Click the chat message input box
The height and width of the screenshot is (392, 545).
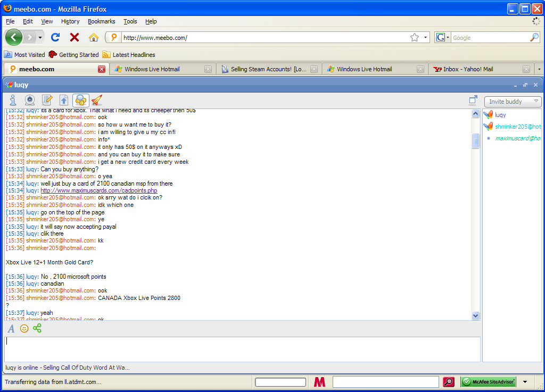click(242, 349)
